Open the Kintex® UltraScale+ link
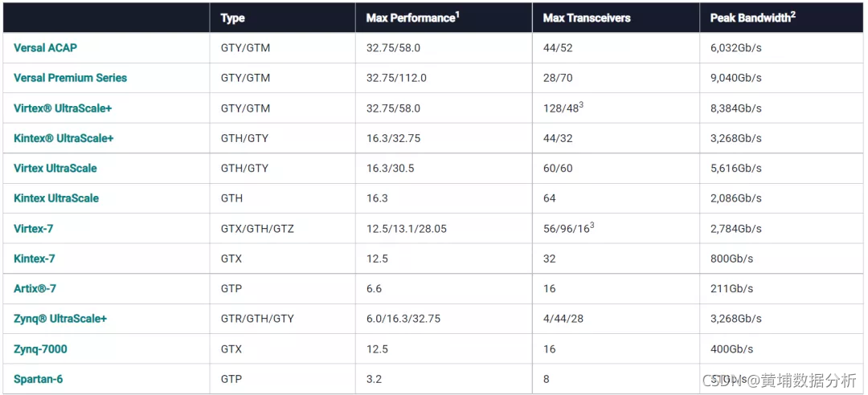This screenshot has width=868, height=395. point(63,138)
